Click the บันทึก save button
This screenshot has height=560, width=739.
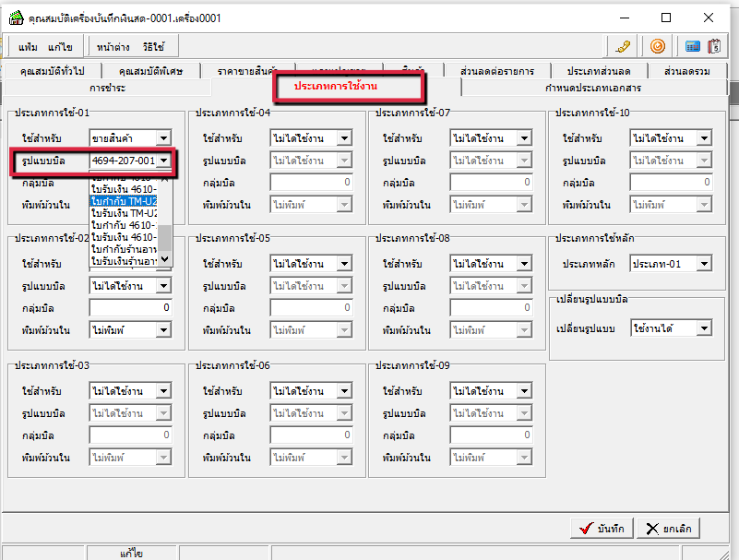pyautogui.click(x=601, y=529)
